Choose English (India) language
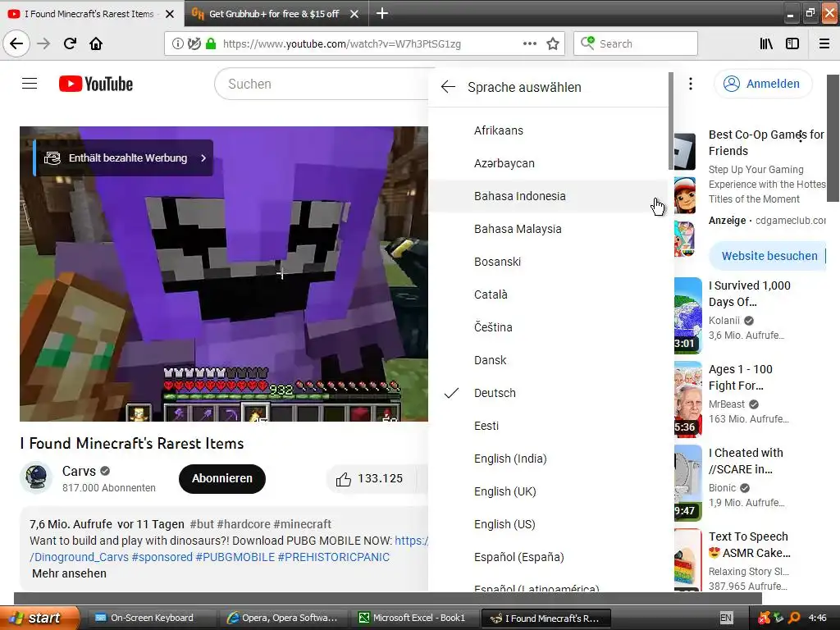 coord(548,459)
